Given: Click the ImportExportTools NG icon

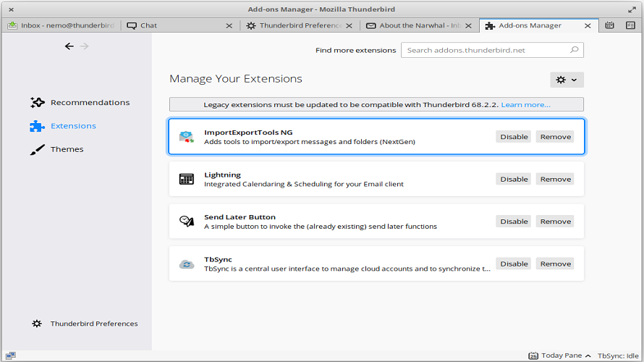Looking at the screenshot, I should click(x=187, y=137).
